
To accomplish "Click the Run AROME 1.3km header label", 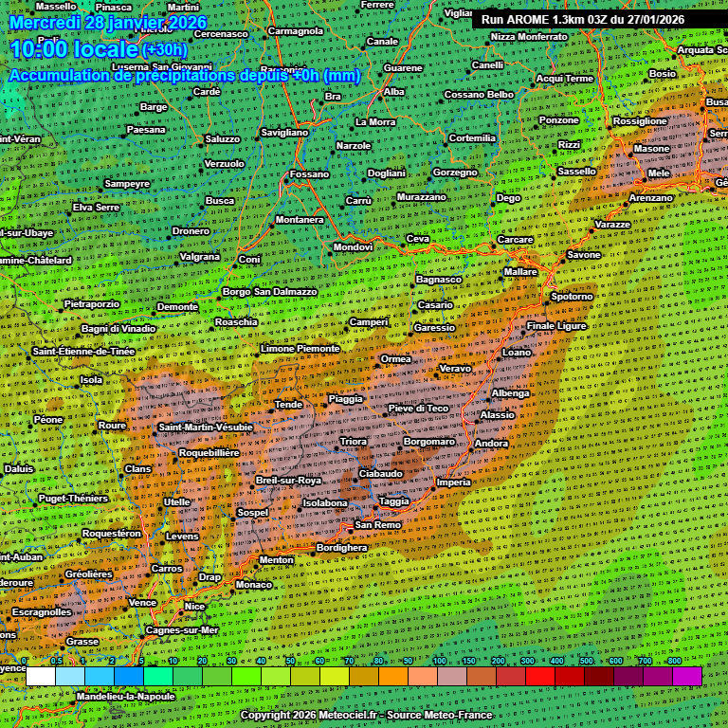I will [582, 19].
